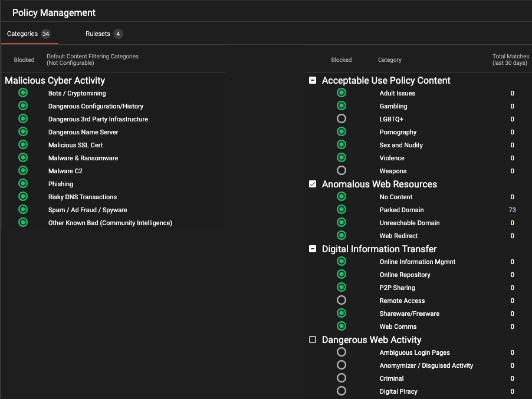The height and width of the screenshot is (399, 532).
Task: Switch to the Rulesets tab
Action: pyautogui.click(x=103, y=34)
